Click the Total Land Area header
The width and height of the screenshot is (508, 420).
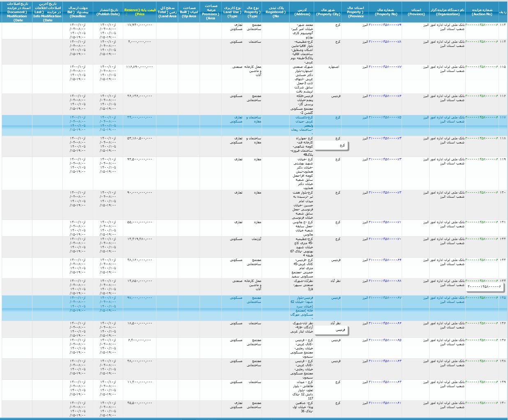coord(167,12)
